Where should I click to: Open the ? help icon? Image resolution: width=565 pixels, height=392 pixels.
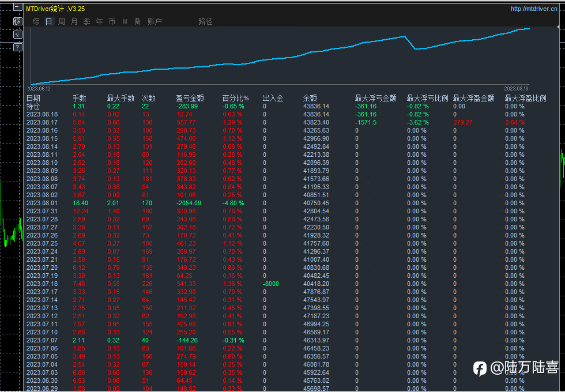click(18, 47)
